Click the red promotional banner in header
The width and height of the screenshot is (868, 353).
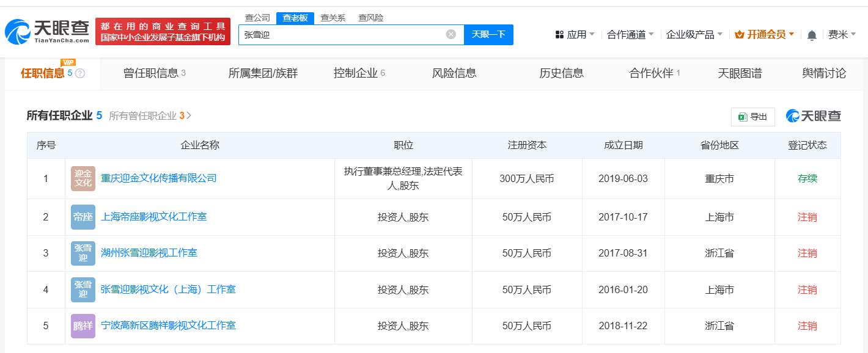[163, 32]
